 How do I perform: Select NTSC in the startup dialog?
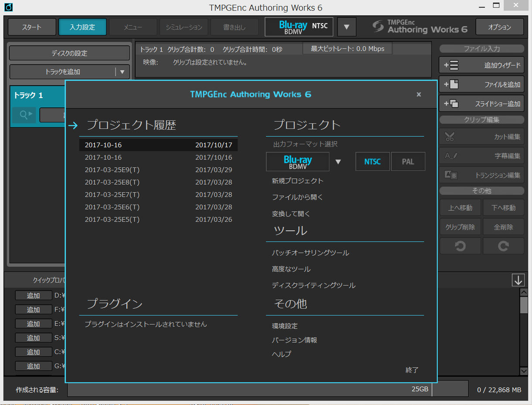372,162
